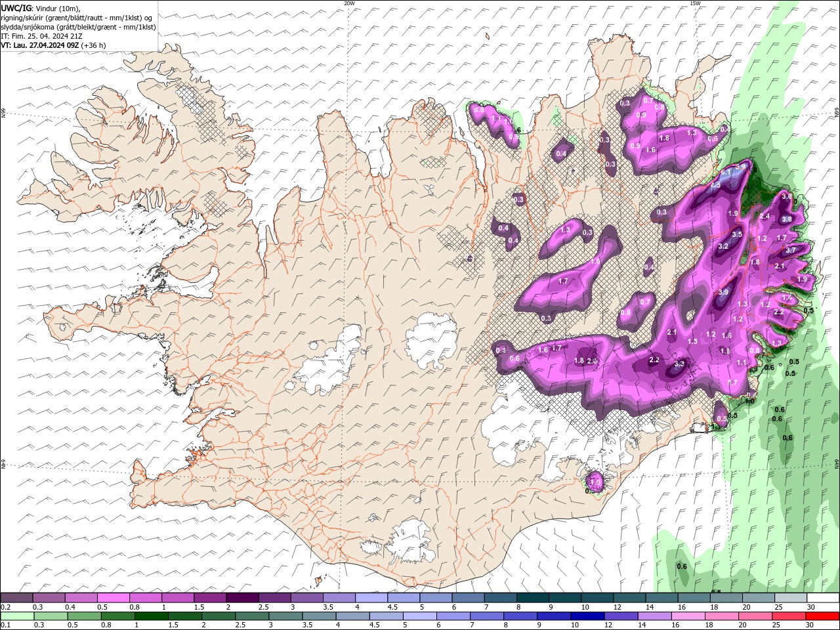
Task: Click the red 30 mm swatch in bottom legend row
Action: point(823,616)
